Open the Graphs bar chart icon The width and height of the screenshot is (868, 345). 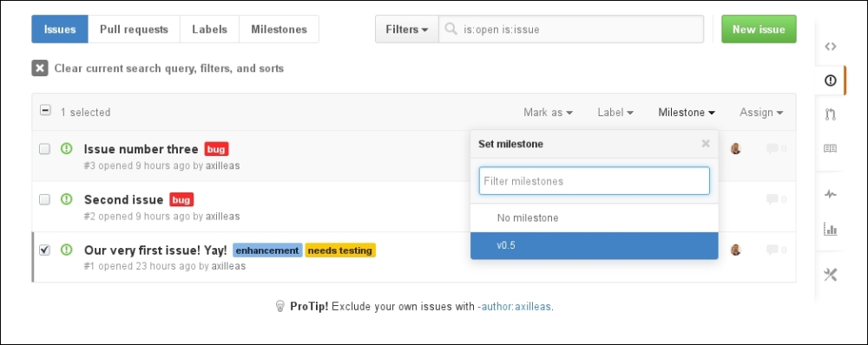(830, 228)
